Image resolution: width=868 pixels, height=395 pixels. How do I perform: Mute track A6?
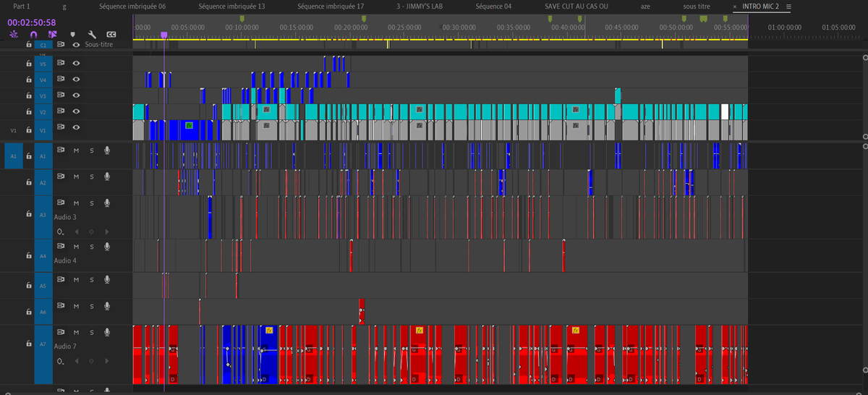[x=76, y=307]
